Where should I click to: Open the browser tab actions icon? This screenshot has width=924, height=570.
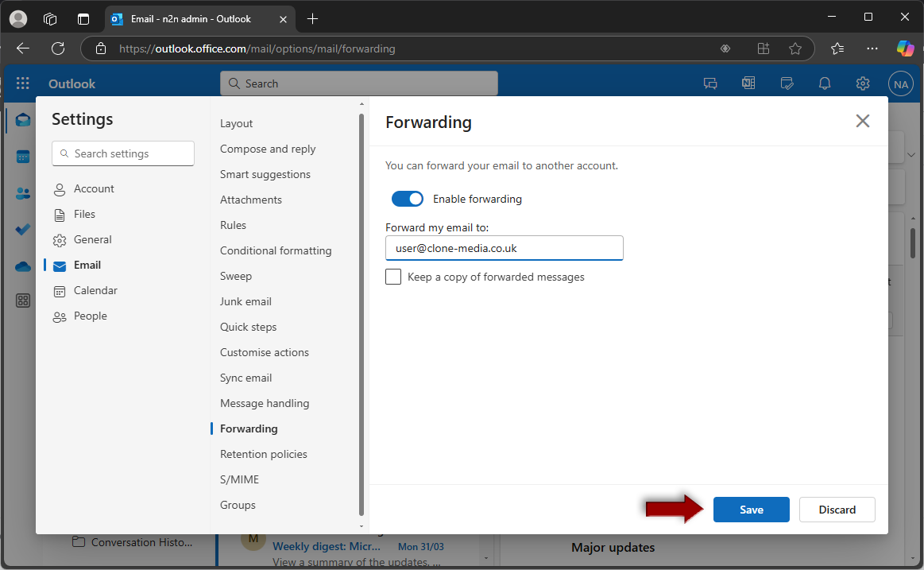point(83,19)
